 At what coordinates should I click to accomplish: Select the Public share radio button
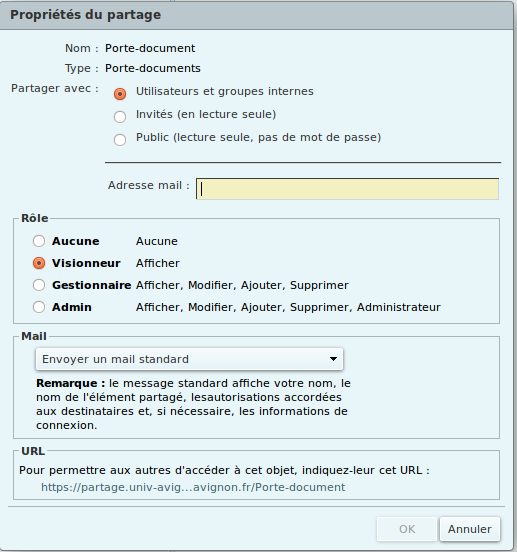point(120,139)
